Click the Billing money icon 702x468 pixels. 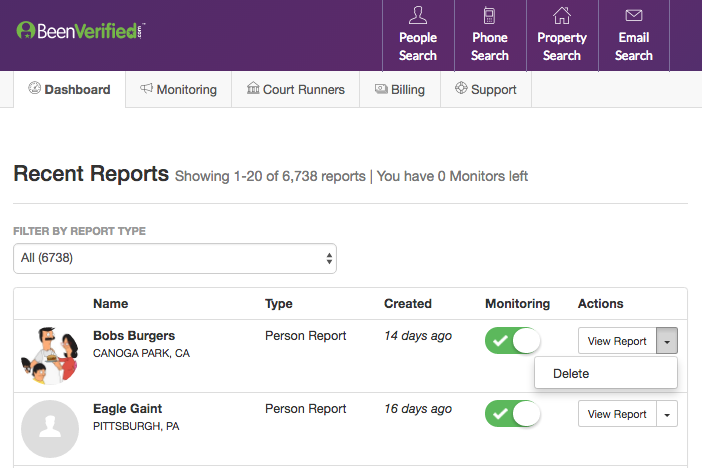[x=381, y=89]
